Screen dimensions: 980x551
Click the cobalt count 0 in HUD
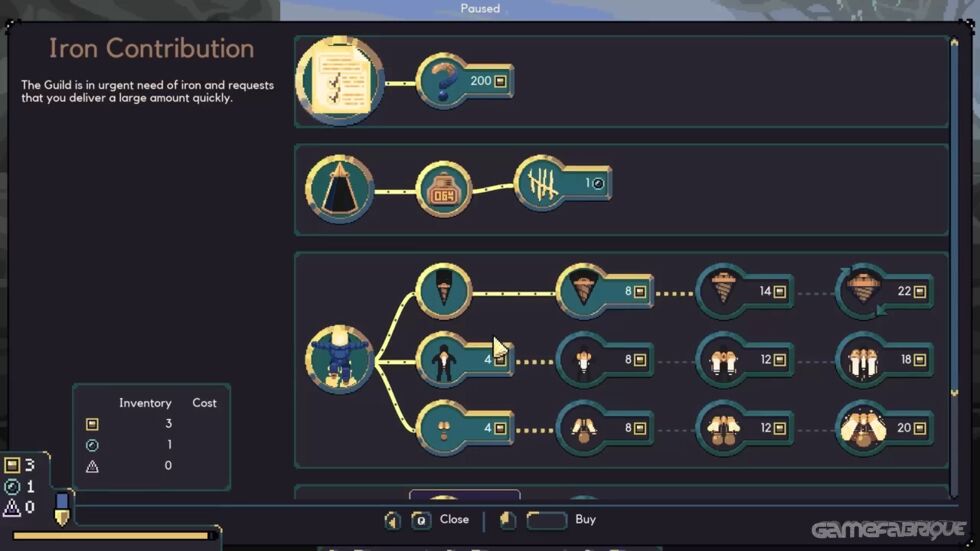tap(29, 507)
